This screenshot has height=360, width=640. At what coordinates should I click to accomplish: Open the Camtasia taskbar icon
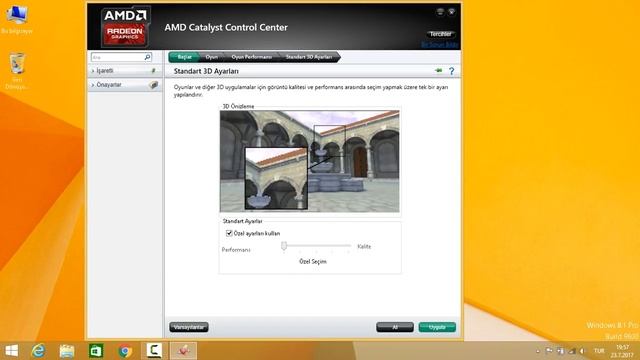(154, 351)
